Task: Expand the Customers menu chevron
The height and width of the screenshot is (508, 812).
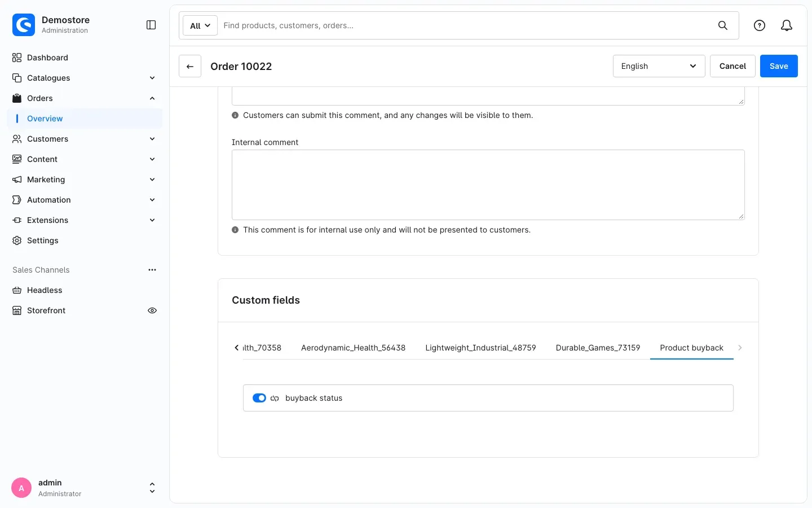Action: 152,139
